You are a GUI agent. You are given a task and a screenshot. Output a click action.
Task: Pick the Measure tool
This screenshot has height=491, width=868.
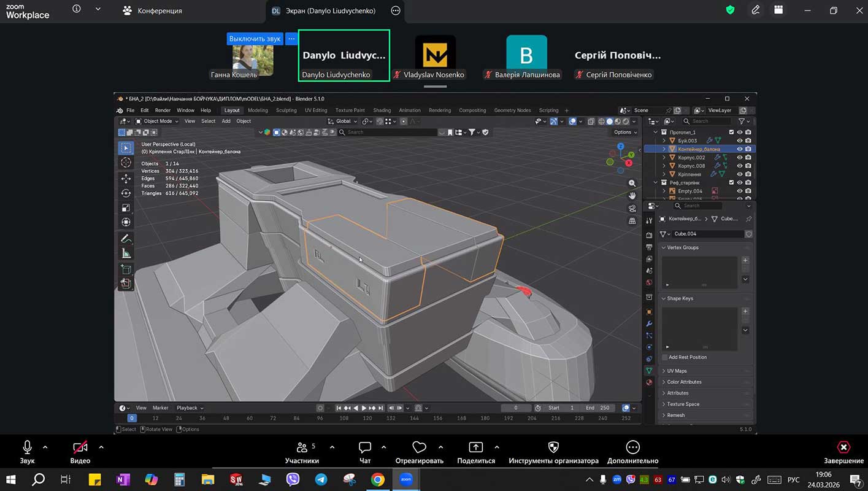tap(126, 253)
